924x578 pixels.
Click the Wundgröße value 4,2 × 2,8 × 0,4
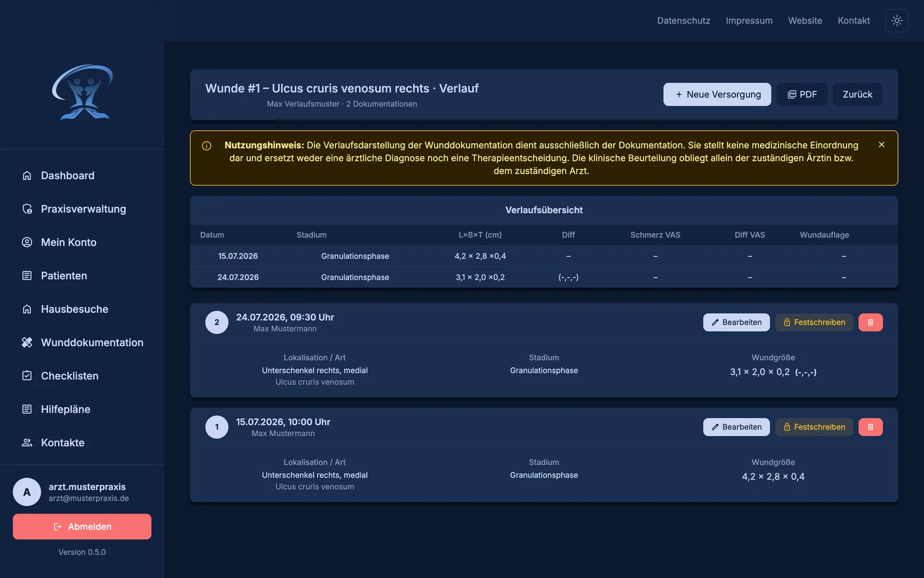coord(773,477)
